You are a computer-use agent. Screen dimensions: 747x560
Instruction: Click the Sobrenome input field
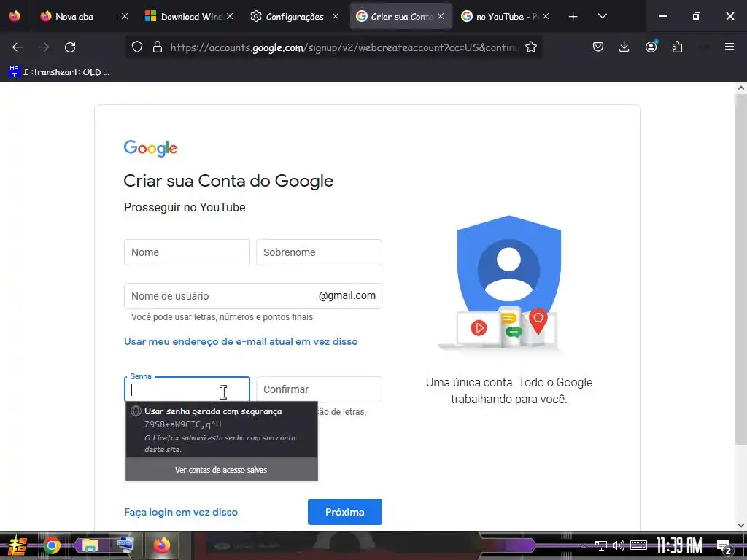click(319, 252)
